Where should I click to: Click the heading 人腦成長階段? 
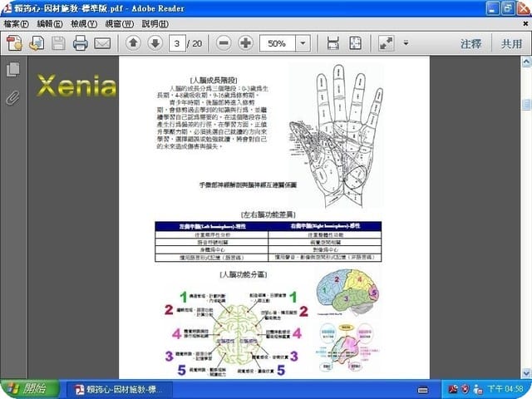click(214, 81)
